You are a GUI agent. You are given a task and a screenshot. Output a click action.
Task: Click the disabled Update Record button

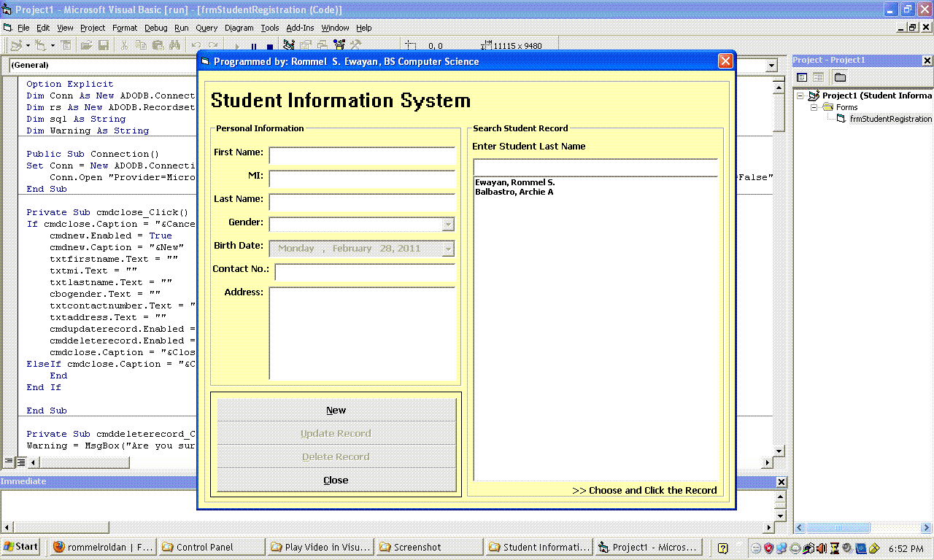tap(336, 433)
